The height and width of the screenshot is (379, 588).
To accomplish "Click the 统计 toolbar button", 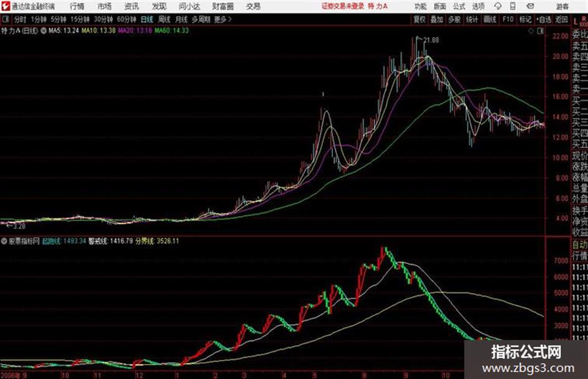I will [x=472, y=19].
